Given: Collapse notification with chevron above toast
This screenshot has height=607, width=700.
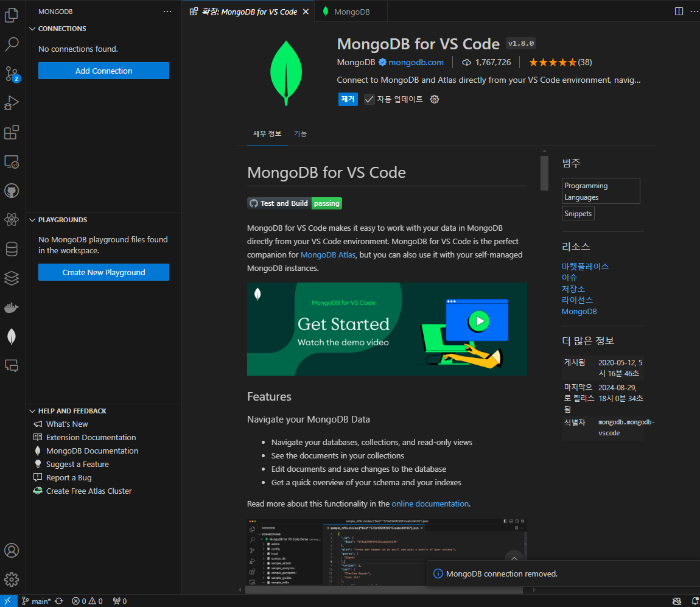Looking at the screenshot, I should pos(514,558).
